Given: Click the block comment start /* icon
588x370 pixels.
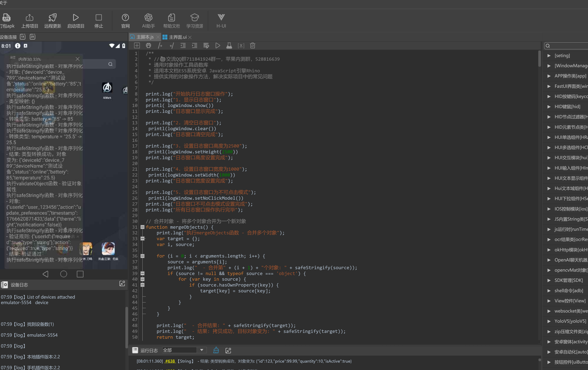Looking at the screenshot, I should coord(160,45).
